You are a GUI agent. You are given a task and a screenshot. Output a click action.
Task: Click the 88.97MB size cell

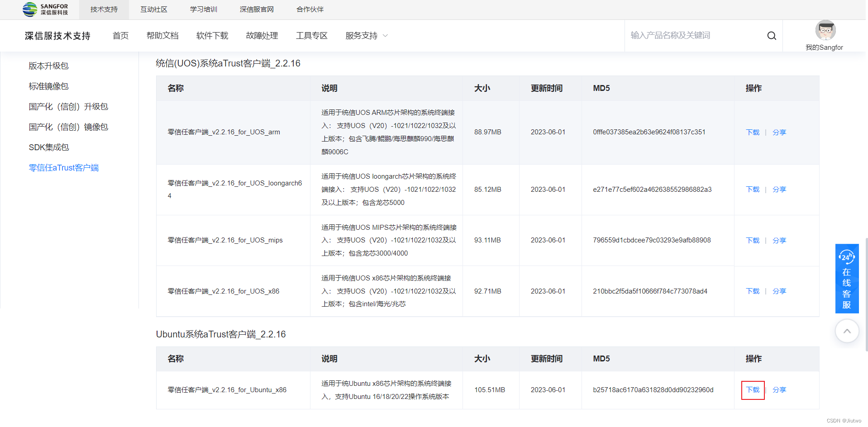coord(488,132)
